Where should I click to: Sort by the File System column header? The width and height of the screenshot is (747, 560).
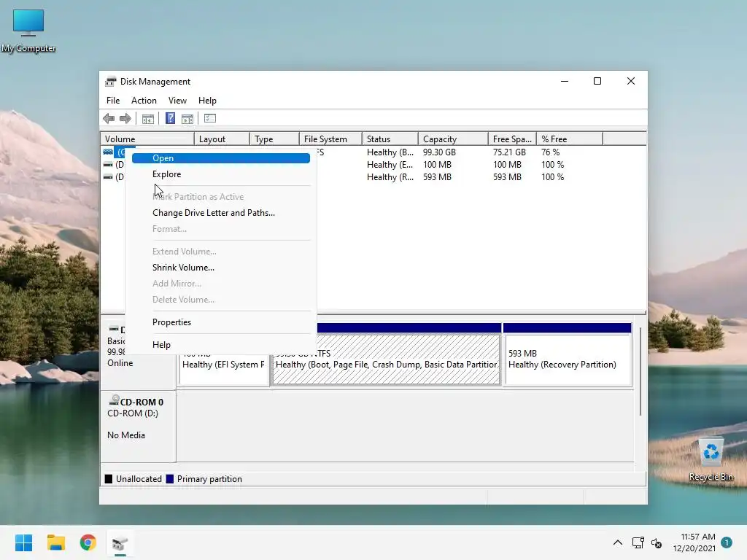tap(330, 139)
